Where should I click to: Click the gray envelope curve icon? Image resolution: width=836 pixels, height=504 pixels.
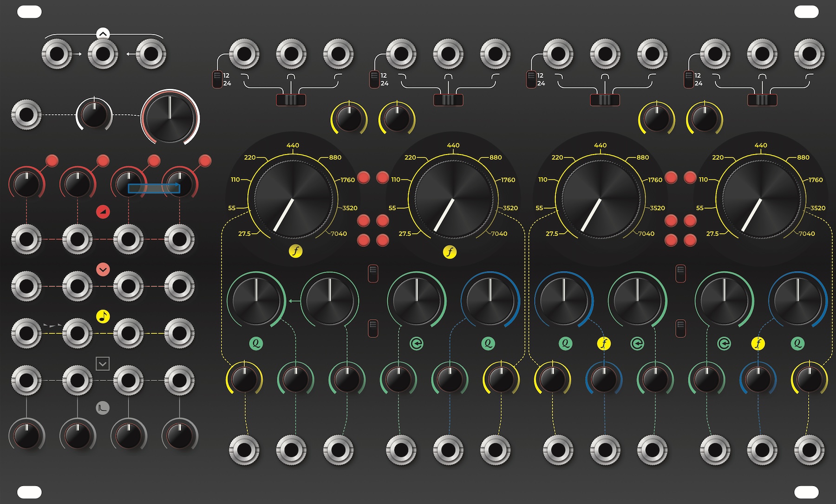103,408
